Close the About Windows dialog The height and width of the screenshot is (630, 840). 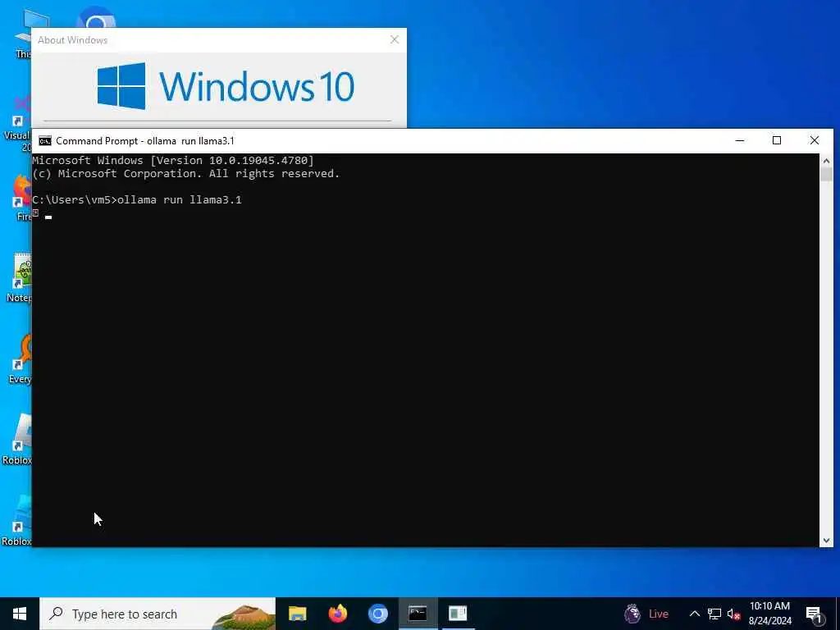[395, 39]
